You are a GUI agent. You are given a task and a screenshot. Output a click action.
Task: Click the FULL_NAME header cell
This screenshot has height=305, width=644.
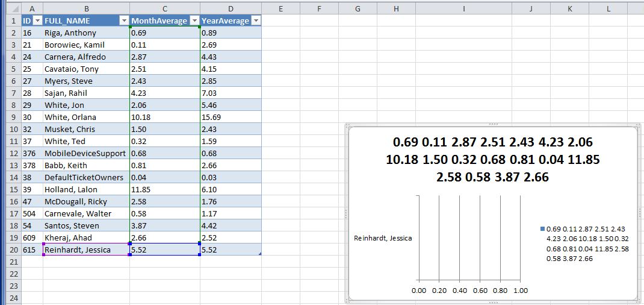click(x=86, y=21)
